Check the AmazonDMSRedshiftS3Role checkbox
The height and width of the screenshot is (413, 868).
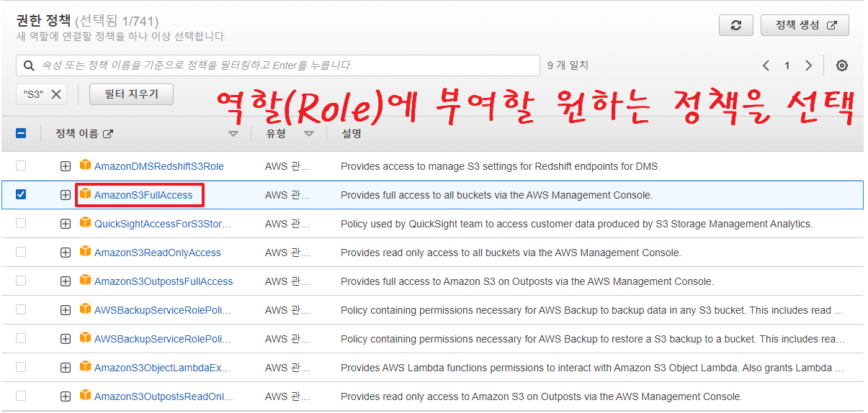pyautogui.click(x=21, y=165)
